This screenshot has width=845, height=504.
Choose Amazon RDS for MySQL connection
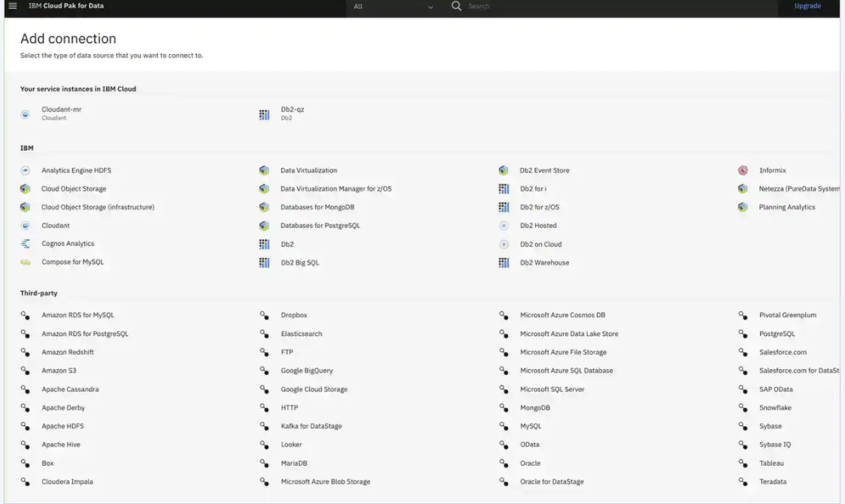pyautogui.click(x=78, y=315)
